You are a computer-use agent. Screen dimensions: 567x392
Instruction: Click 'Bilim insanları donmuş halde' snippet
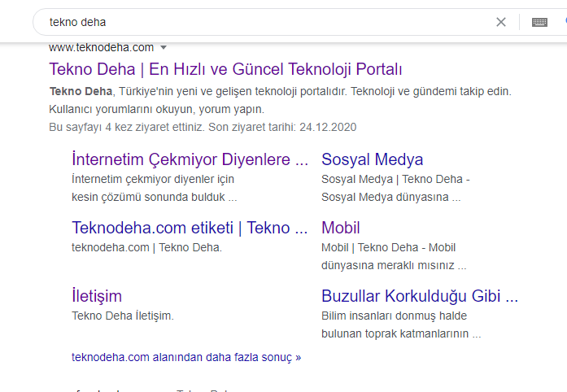click(395, 316)
